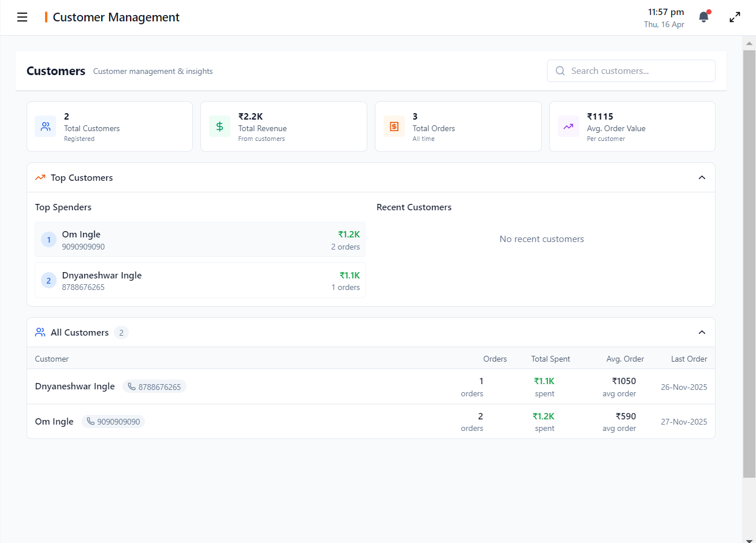This screenshot has height=543, width=756.
Task: Click the All Customers people icon
Action: click(40, 332)
